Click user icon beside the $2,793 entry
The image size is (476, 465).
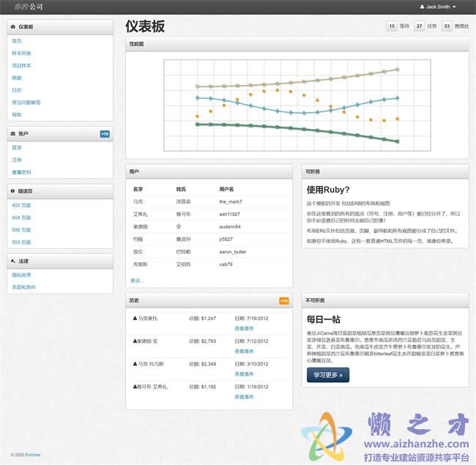(x=135, y=341)
